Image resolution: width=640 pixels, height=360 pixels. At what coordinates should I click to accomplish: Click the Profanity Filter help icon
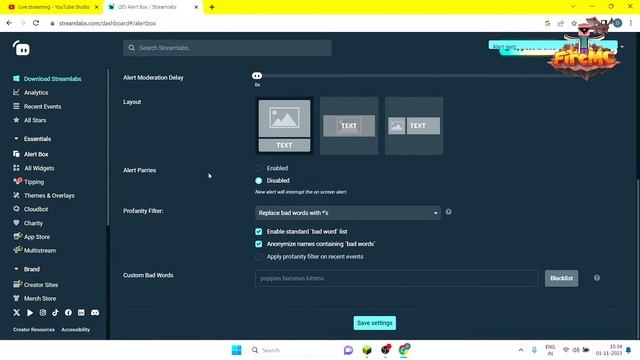(x=449, y=212)
